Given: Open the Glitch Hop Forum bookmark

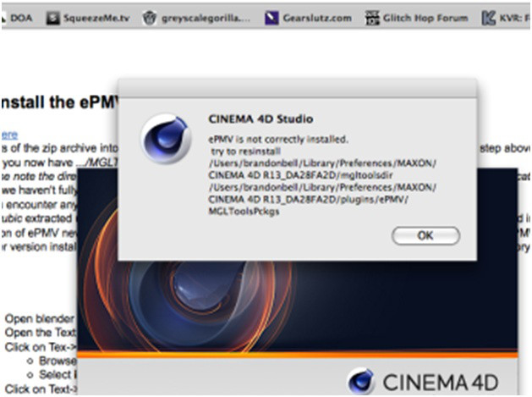Looking at the screenshot, I should (x=417, y=18).
